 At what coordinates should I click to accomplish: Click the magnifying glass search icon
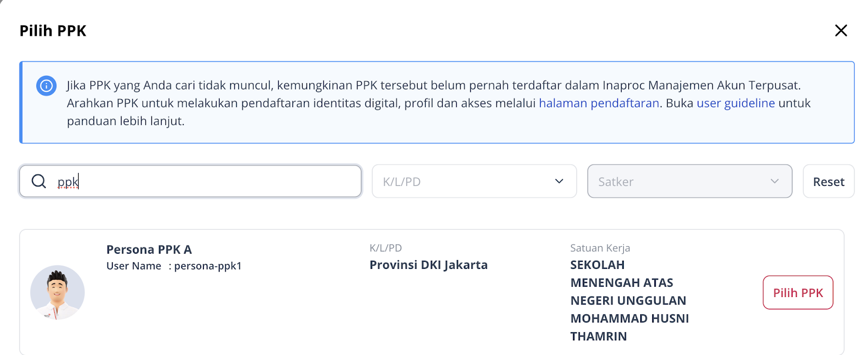point(39,181)
